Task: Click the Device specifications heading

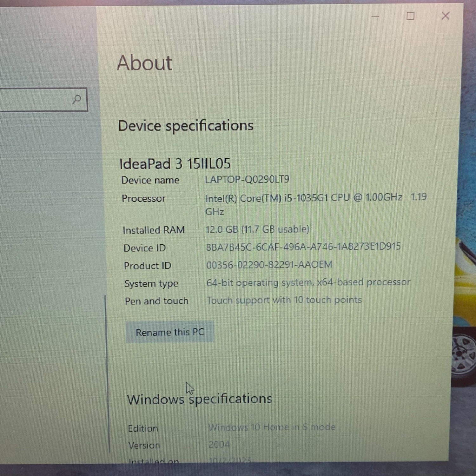Action: 186,126
